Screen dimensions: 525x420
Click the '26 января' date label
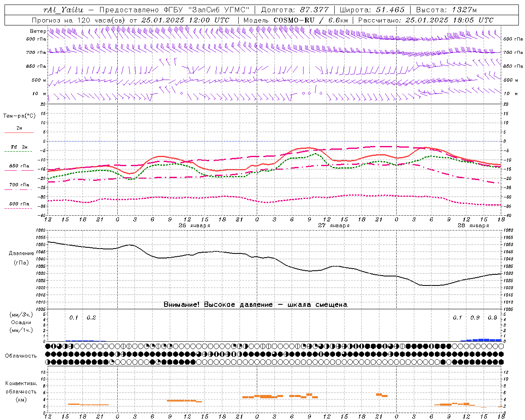[x=194, y=226]
